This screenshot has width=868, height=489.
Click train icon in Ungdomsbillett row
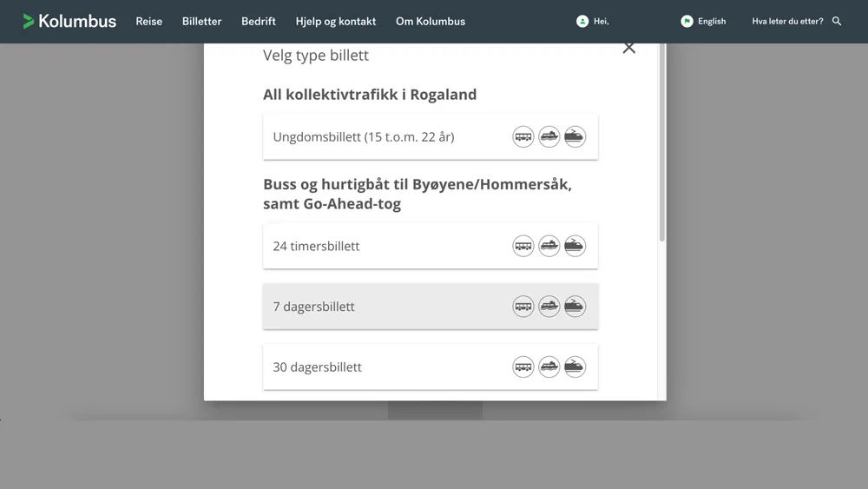tap(575, 136)
